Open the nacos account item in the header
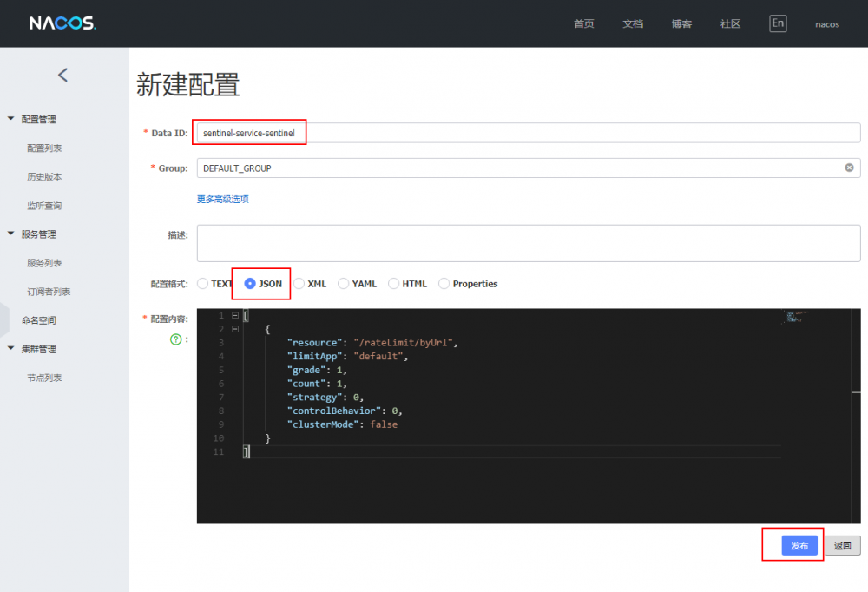Viewport: 868px width, 592px height. click(826, 24)
